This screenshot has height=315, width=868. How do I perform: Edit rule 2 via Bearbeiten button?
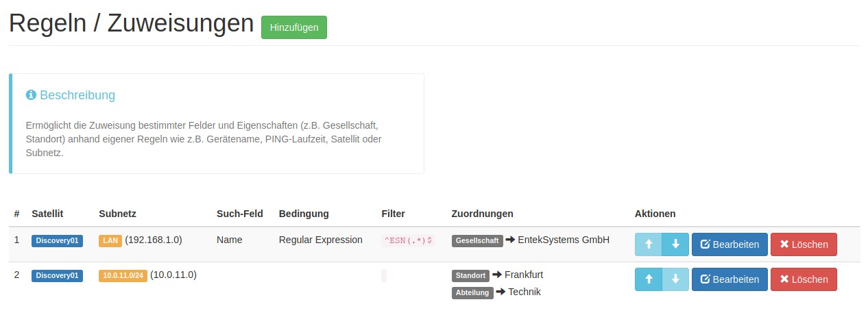(730, 279)
